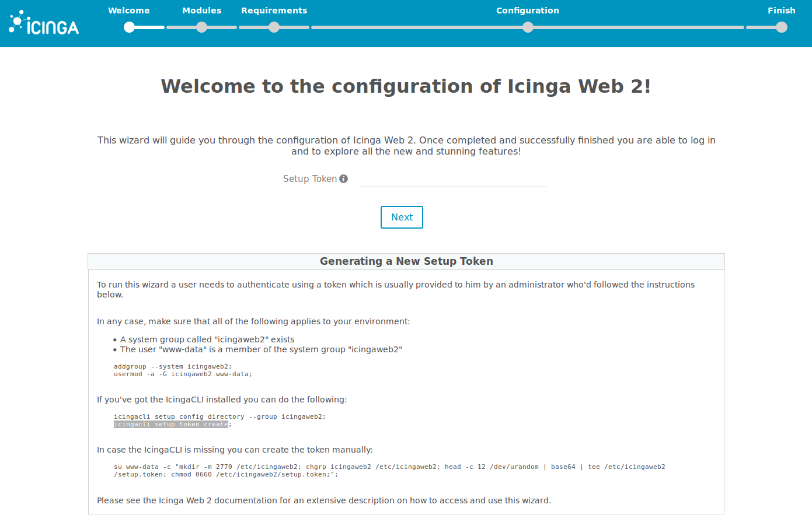Click the Setup Token info icon

click(344, 178)
